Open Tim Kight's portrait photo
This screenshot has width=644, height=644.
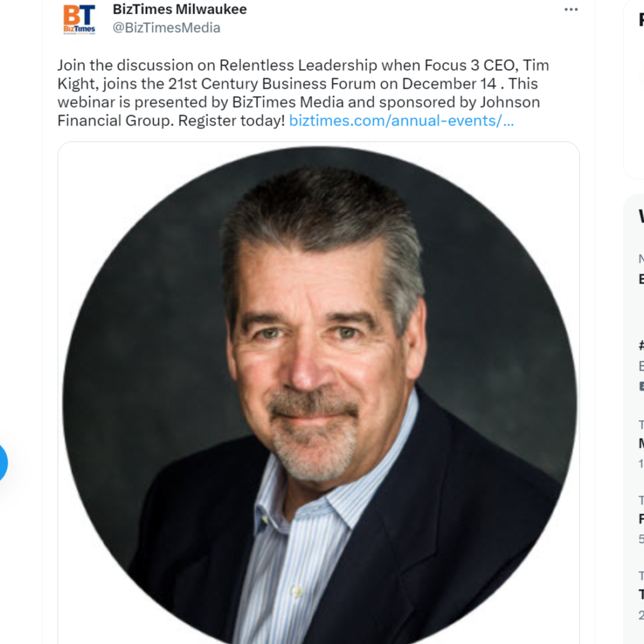319,395
